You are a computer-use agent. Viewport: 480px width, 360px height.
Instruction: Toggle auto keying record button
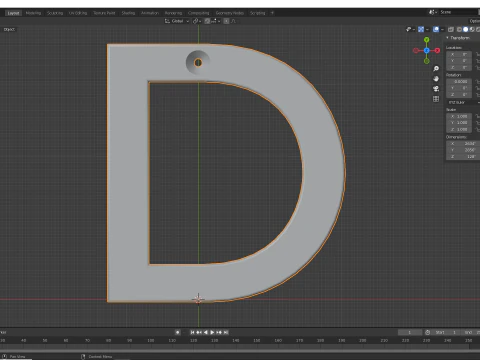click(177, 332)
